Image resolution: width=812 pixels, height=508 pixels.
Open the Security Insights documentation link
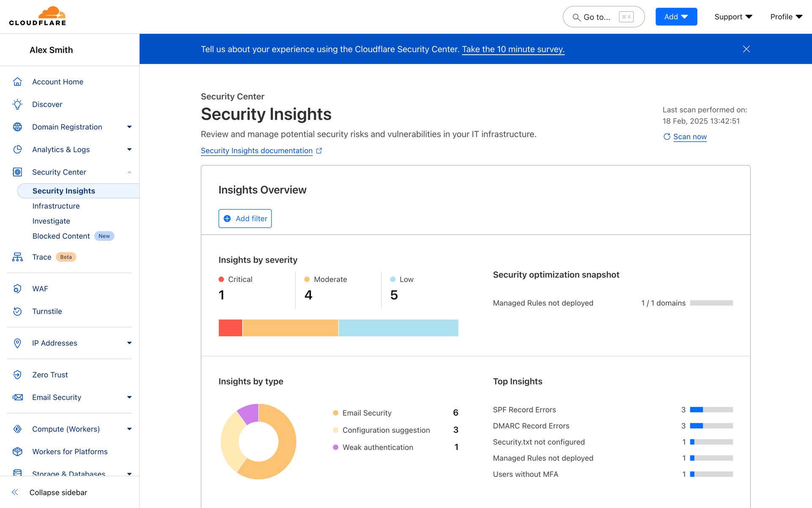(257, 151)
